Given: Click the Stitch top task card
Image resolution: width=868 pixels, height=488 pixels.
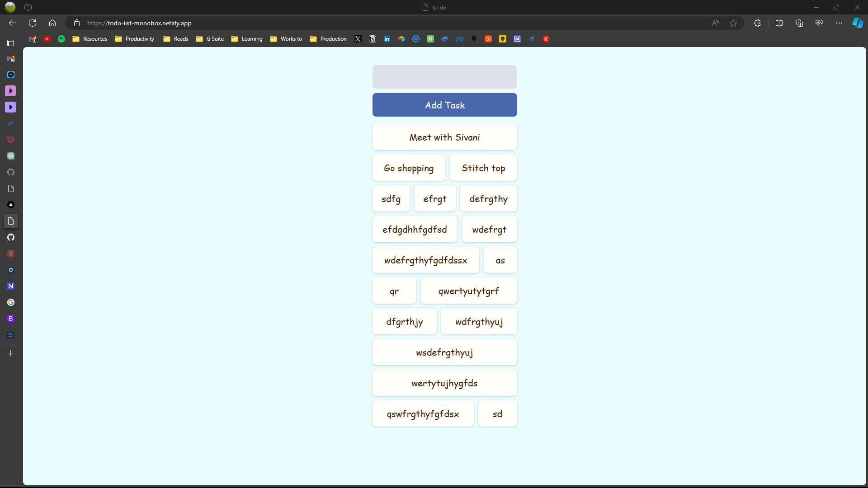Looking at the screenshot, I should (x=483, y=168).
